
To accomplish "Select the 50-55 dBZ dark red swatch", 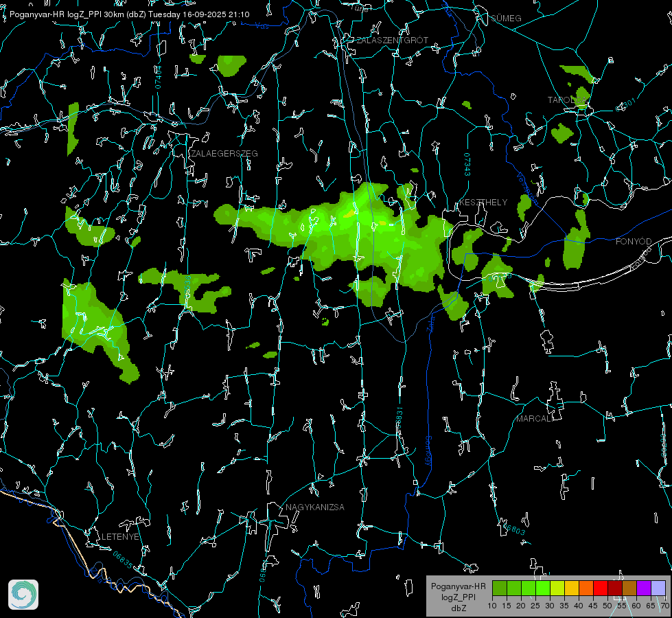I will [615, 588].
